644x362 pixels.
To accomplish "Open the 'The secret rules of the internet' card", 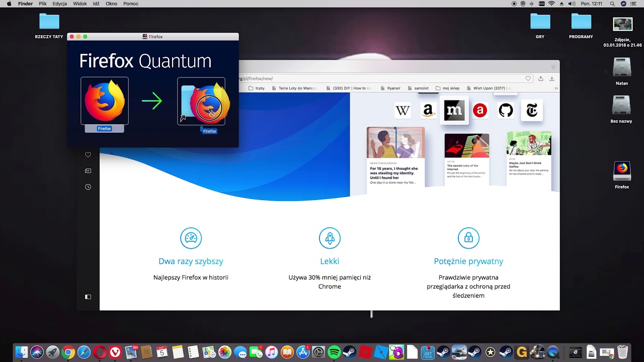I will click(466, 159).
